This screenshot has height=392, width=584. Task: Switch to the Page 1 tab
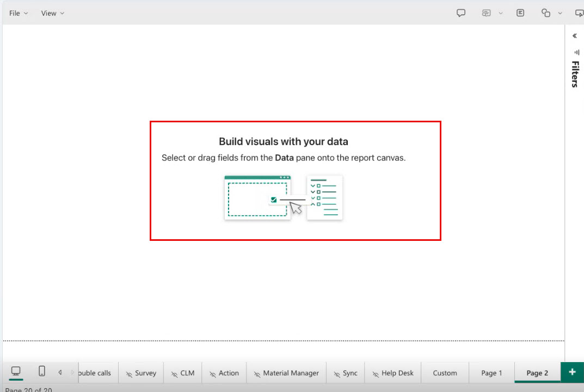pos(491,373)
